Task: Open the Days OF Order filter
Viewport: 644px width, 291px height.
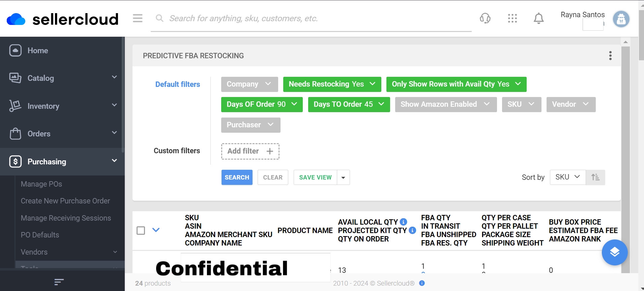Action: point(262,104)
